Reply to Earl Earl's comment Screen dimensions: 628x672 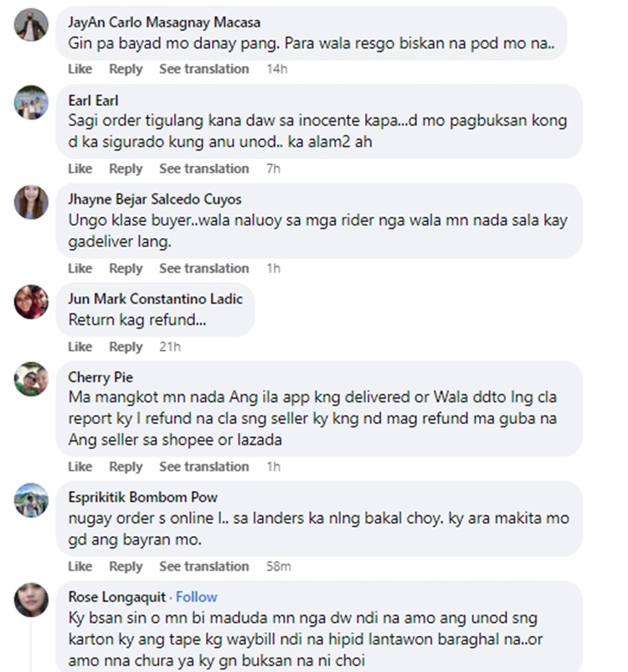(126, 169)
